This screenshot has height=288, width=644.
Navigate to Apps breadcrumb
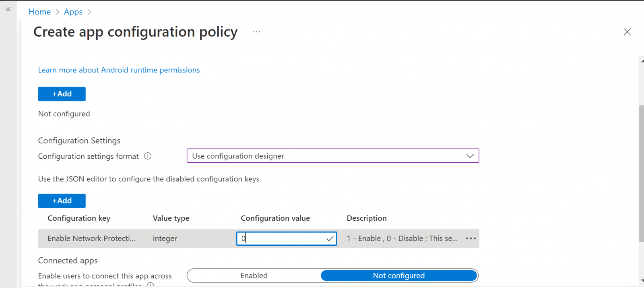click(x=73, y=12)
